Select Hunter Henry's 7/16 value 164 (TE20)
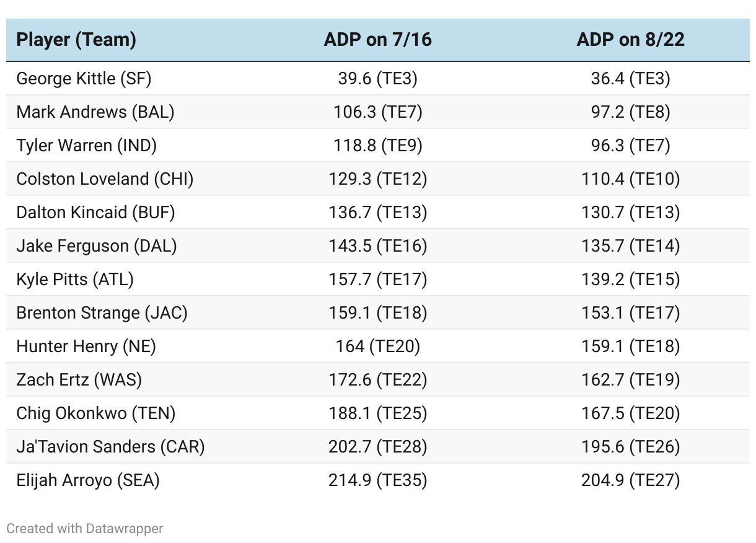 [x=377, y=347]
